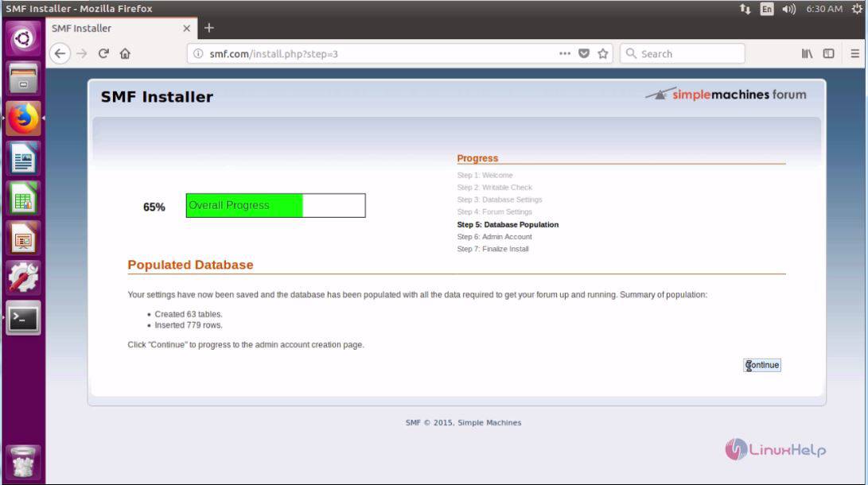
Task: Toggle the Firefox sidebar
Action: pyautogui.click(x=828, y=53)
